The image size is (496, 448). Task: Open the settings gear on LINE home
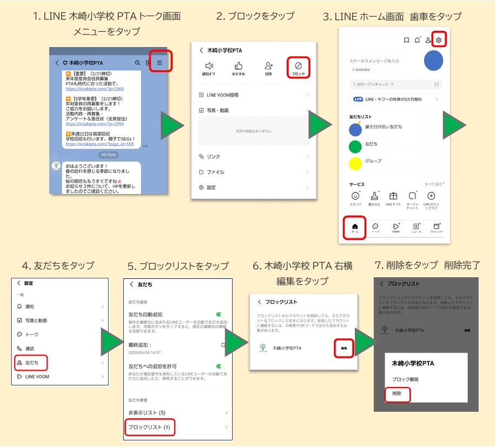pyautogui.click(x=439, y=40)
